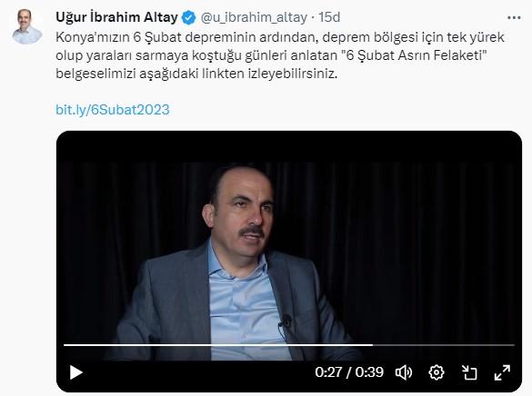Toggle picture-in-picture mode icon
The image size is (532, 396).
pos(469,372)
